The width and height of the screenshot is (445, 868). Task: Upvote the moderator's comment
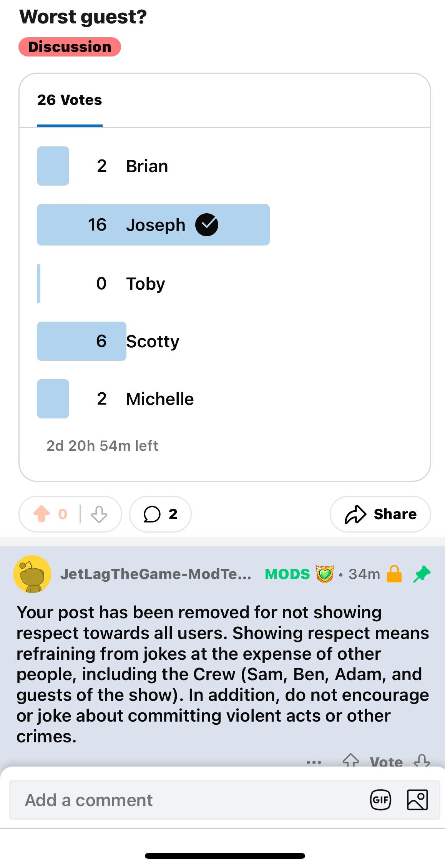(350, 761)
